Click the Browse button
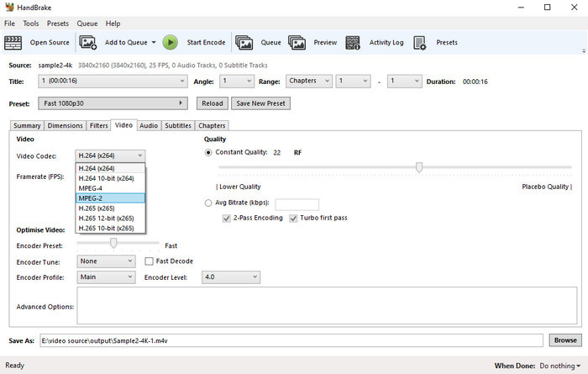Viewport: 588px width, 374px height. [565, 340]
